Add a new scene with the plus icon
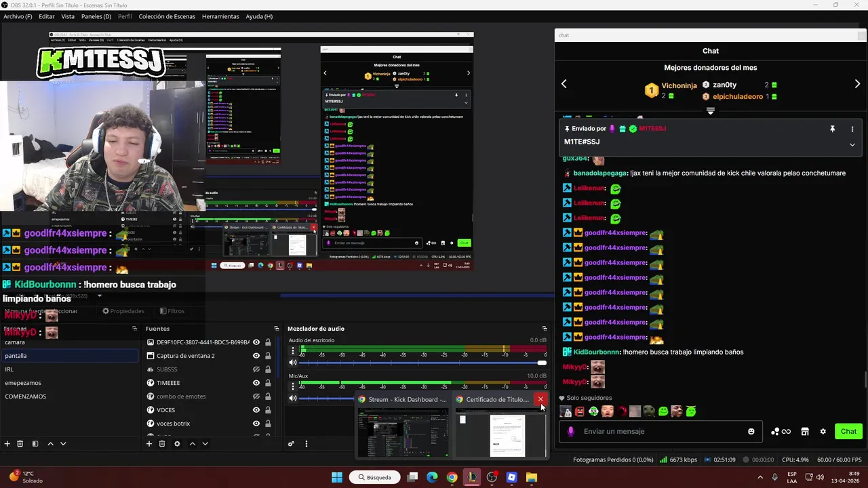868x488 pixels. (7, 444)
